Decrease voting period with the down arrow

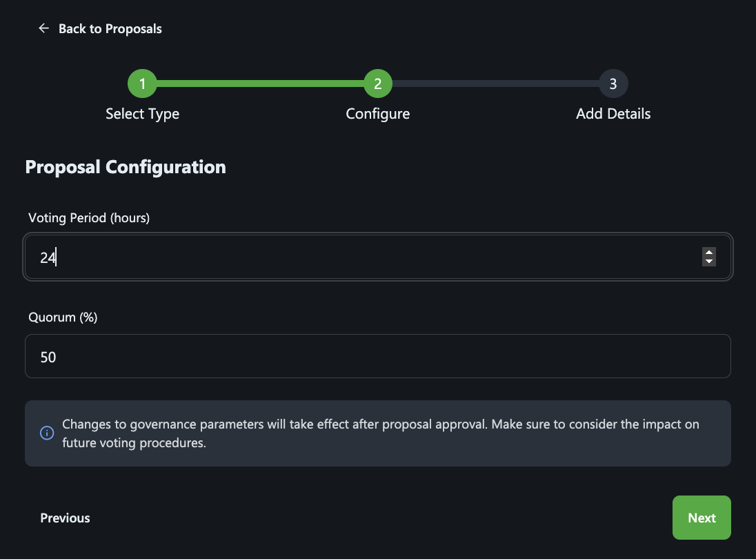click(709, 262)
